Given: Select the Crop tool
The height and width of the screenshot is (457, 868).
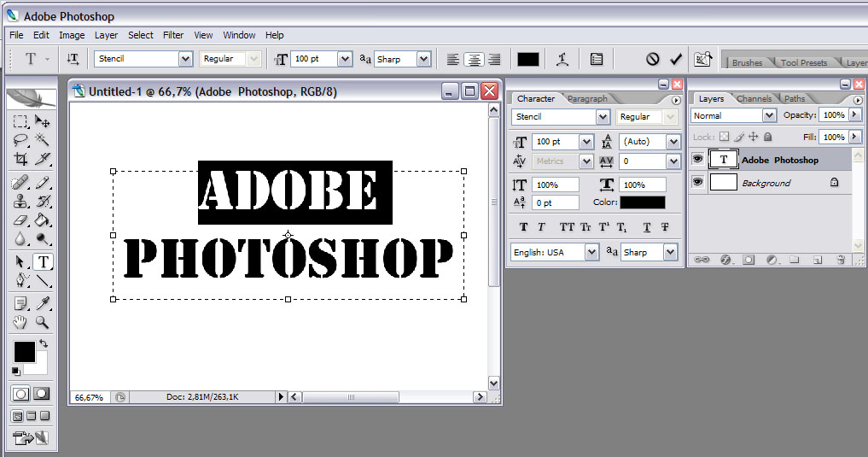Looking at the screenshot, I should (20, 159).
